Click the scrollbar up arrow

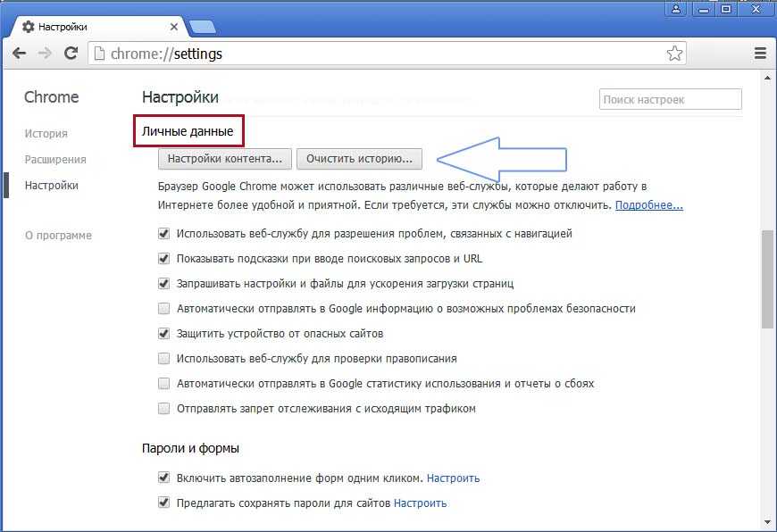(x=767, y=79)
